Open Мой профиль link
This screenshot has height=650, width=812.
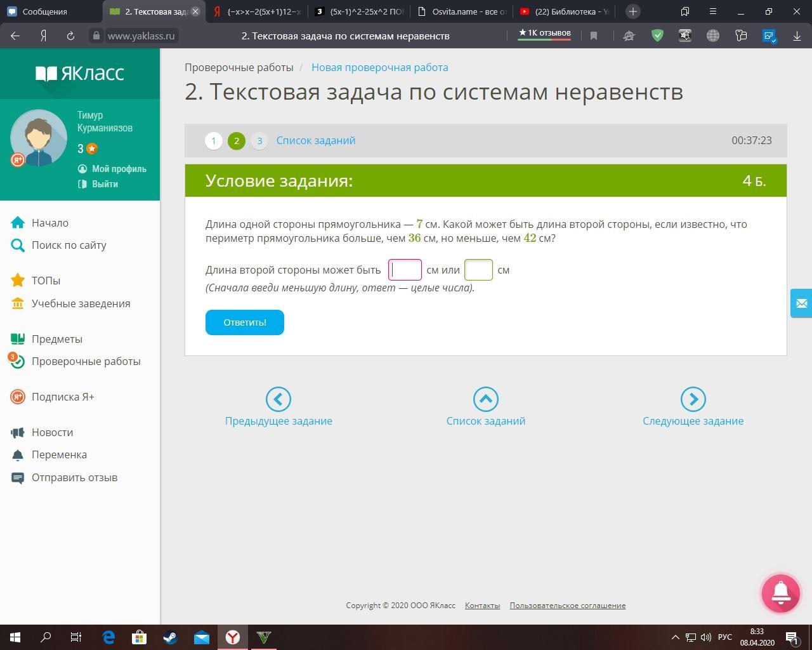[119, 169]
